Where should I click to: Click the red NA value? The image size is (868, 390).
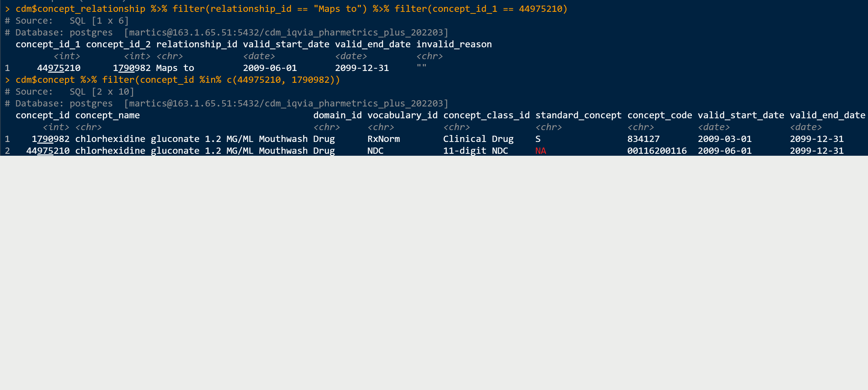tap(540, 150)
